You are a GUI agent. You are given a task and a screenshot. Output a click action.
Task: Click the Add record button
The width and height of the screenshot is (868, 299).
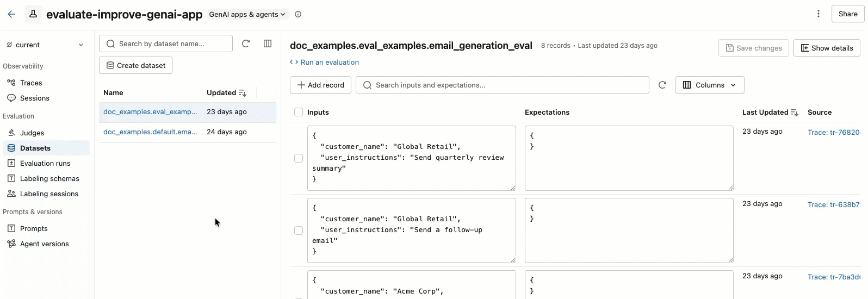[x=320, y=85]
